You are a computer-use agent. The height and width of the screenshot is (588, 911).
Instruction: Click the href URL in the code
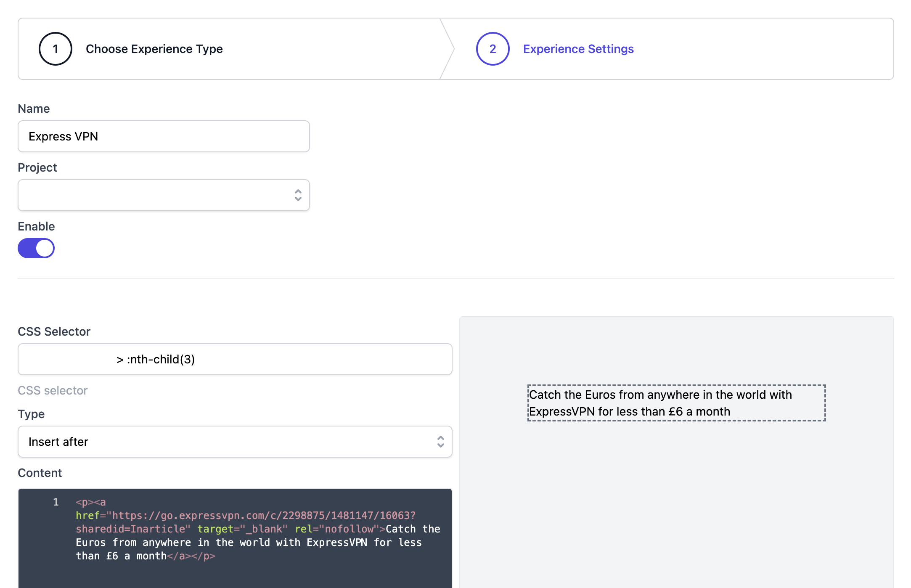coord(263,516)
